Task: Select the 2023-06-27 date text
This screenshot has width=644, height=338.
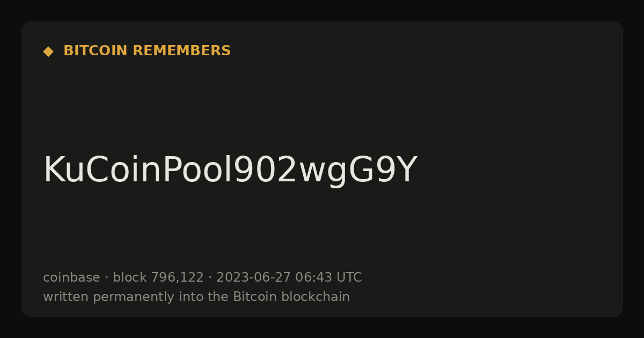Action: [253, 277]
